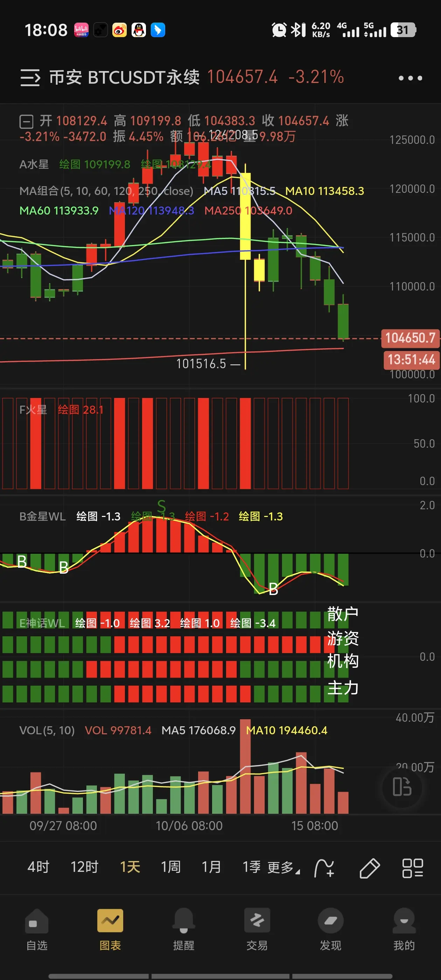This screenshot has width=441, height=980.
Task: Tap the alarm clock status icon
Action: [279, 30]
